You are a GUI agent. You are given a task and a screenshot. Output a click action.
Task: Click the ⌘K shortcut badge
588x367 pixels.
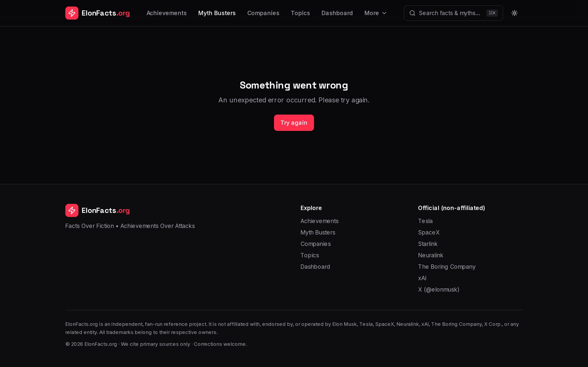pyautogui.click(x=492, y=13)
